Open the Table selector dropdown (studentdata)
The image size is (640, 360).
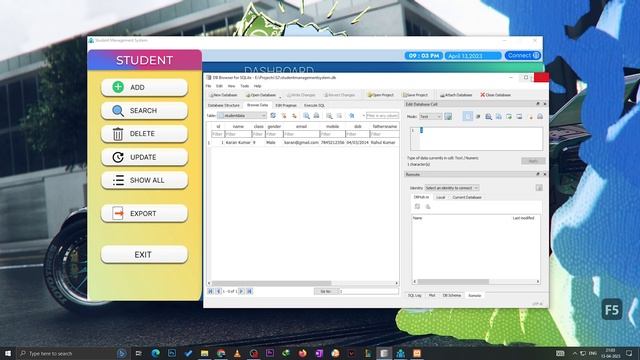242,116
